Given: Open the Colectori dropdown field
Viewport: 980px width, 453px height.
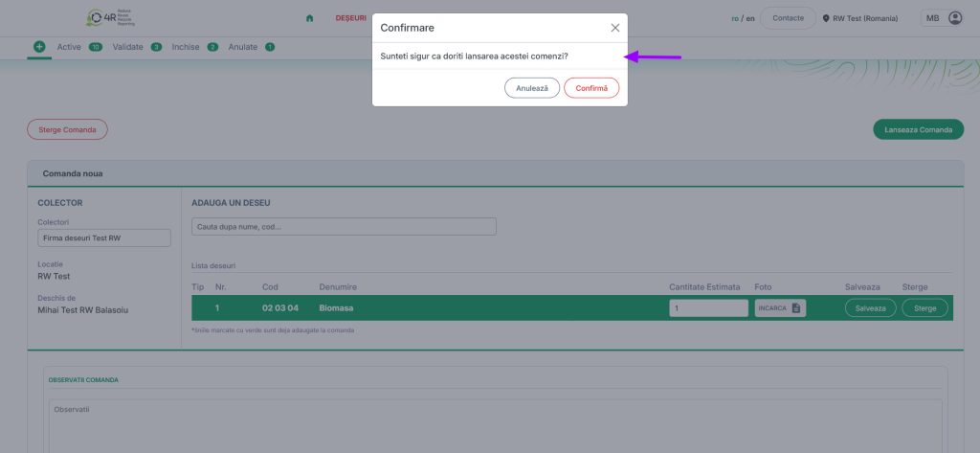Looking at the screenshot, I should [103, 238].
